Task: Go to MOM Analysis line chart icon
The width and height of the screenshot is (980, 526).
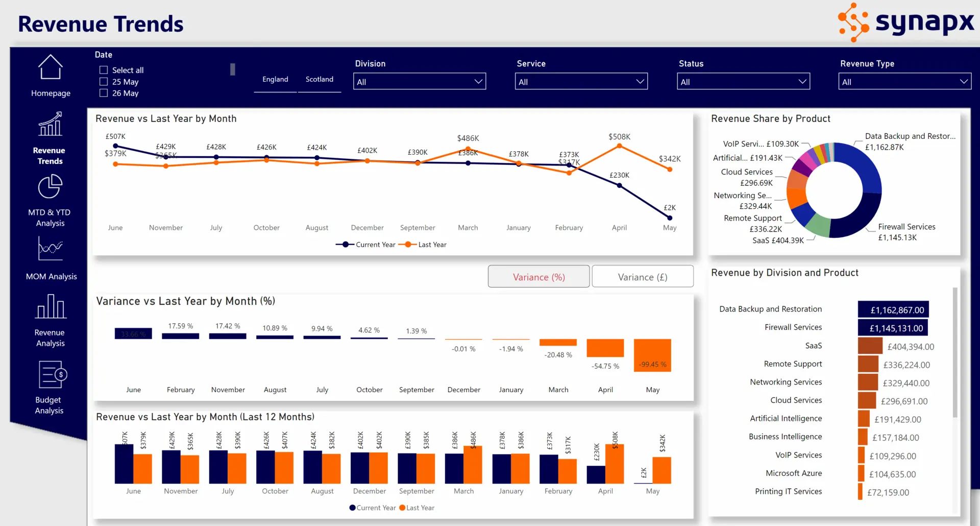Action: [x=50, y=249]
